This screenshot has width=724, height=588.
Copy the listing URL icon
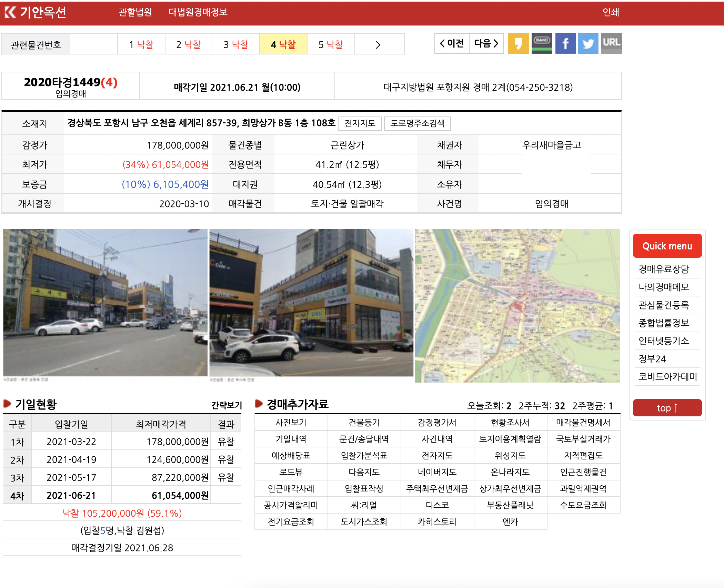click(611, 43)
